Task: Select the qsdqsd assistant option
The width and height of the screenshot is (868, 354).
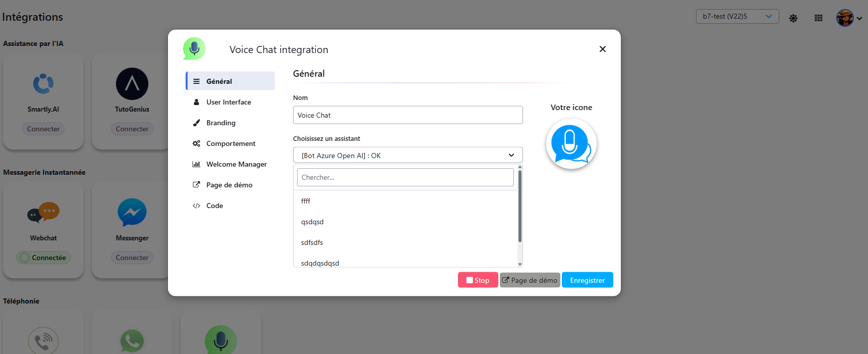Action: (x=406, y=222)
